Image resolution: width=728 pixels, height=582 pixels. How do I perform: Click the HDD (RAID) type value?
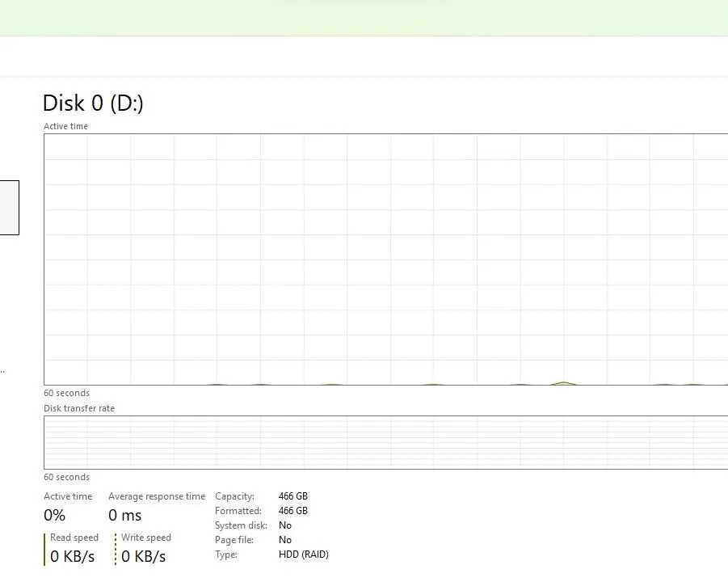[x=303, y=555]
